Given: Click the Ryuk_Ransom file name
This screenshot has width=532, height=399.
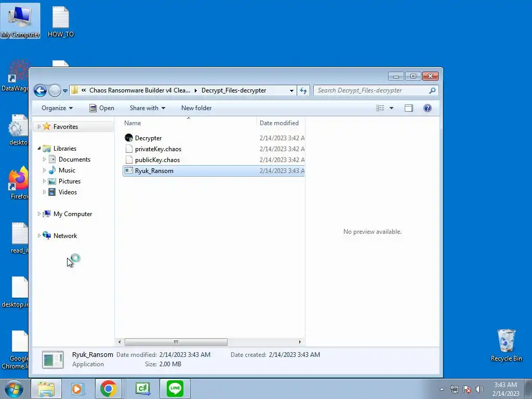Looking at the screenshot, I should coord(154,170).
